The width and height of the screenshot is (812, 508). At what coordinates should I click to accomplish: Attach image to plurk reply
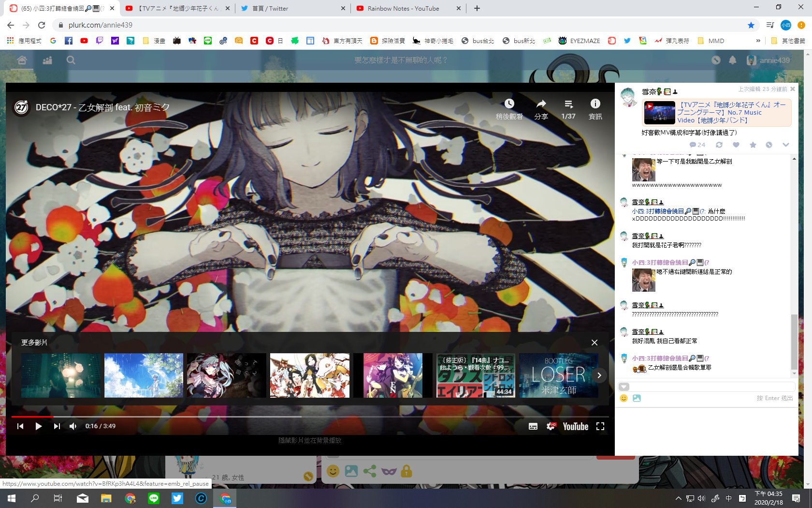[637, 398]
